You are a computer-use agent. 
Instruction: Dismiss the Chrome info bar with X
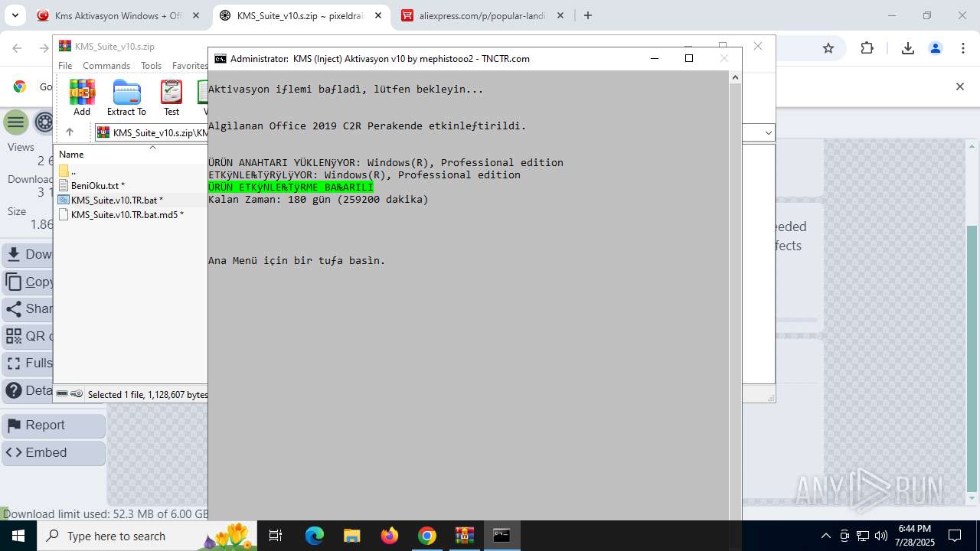tap(959, 86)
